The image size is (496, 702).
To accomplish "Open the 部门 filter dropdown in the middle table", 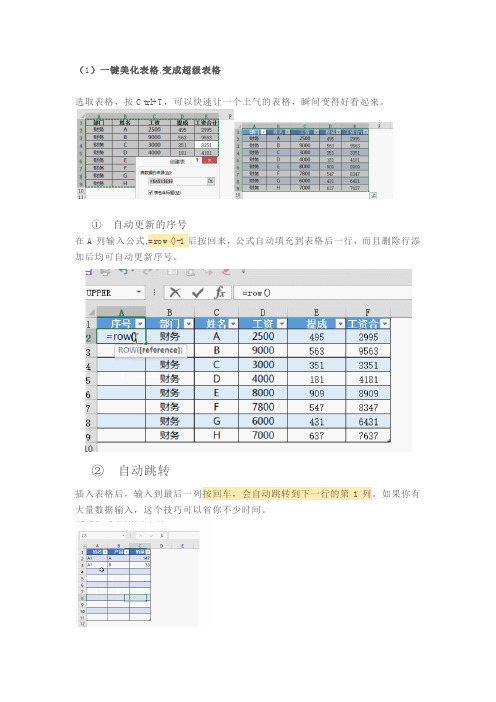I will click(188, 323).
